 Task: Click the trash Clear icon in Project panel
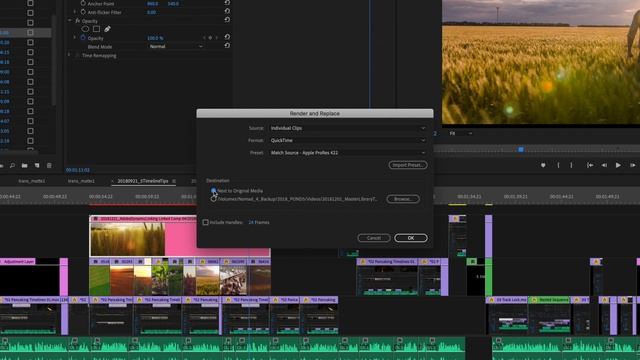point(49,165)
